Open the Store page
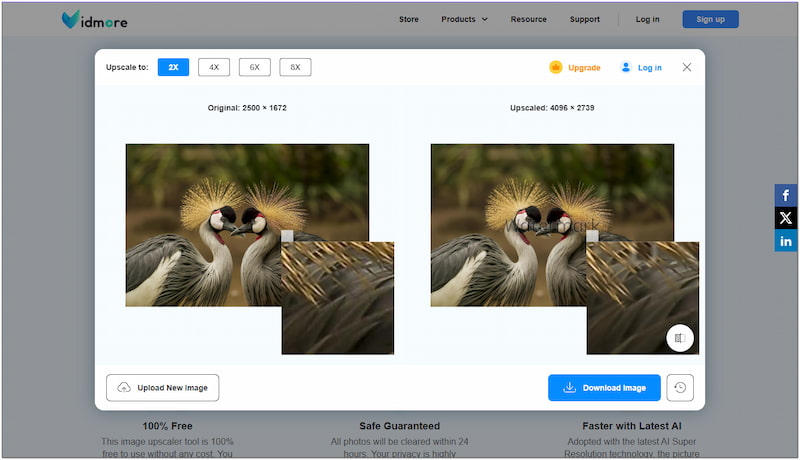 (409, 19)
